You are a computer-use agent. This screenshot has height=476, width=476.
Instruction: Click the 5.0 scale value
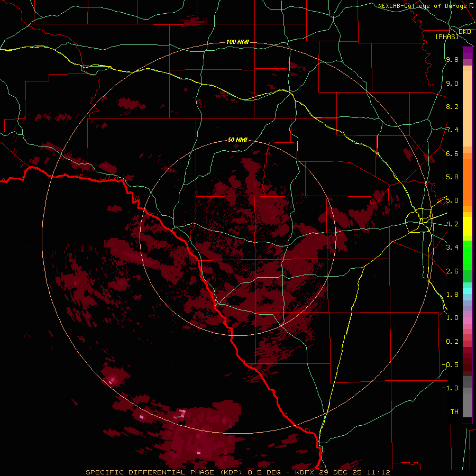pyautogui.click(x=452, y=200)
